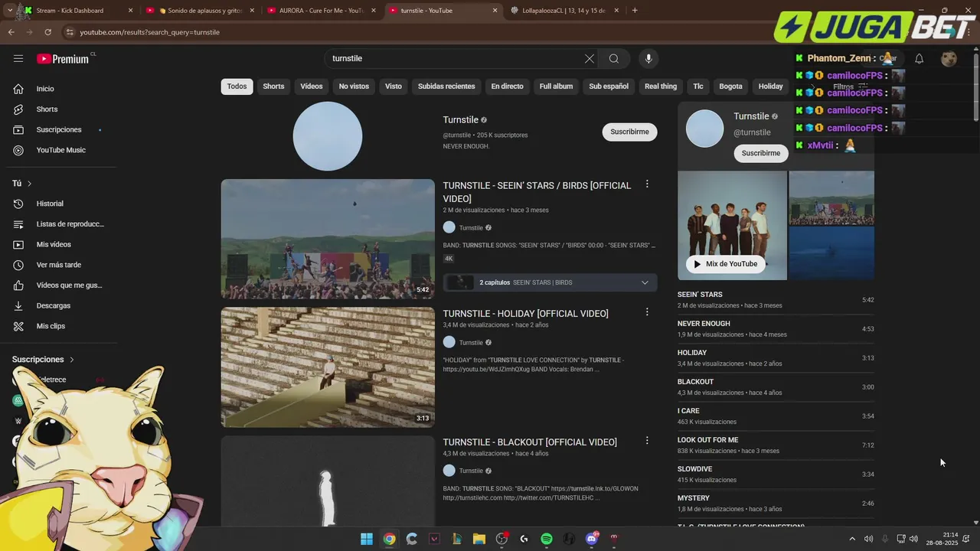Select the Todos filter chip

click(x=237, y=86)
